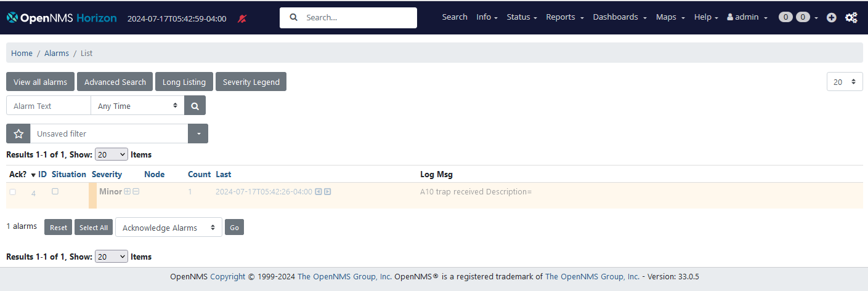Viewport: 868px width, 291px height.
Task: Open the configuration gears icon
Action: coord(851,18)
